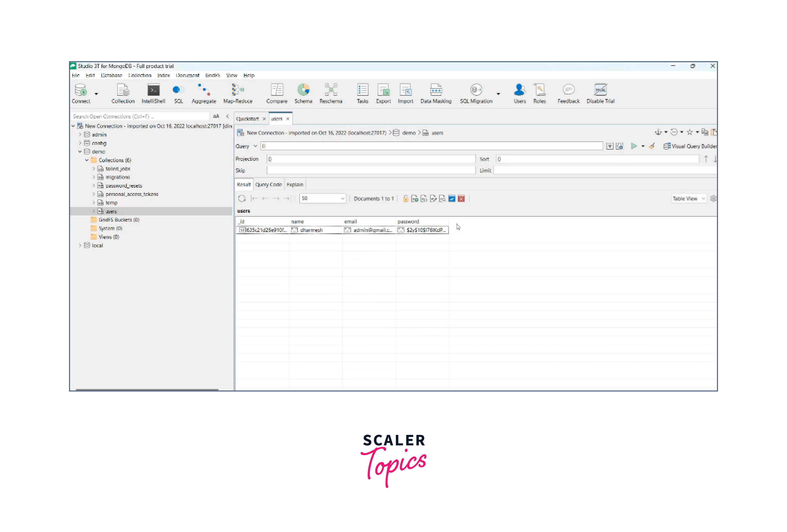The width and height of the screenshot is (787, 532).
Task: Close the users tab
Action: pos(288,119)
